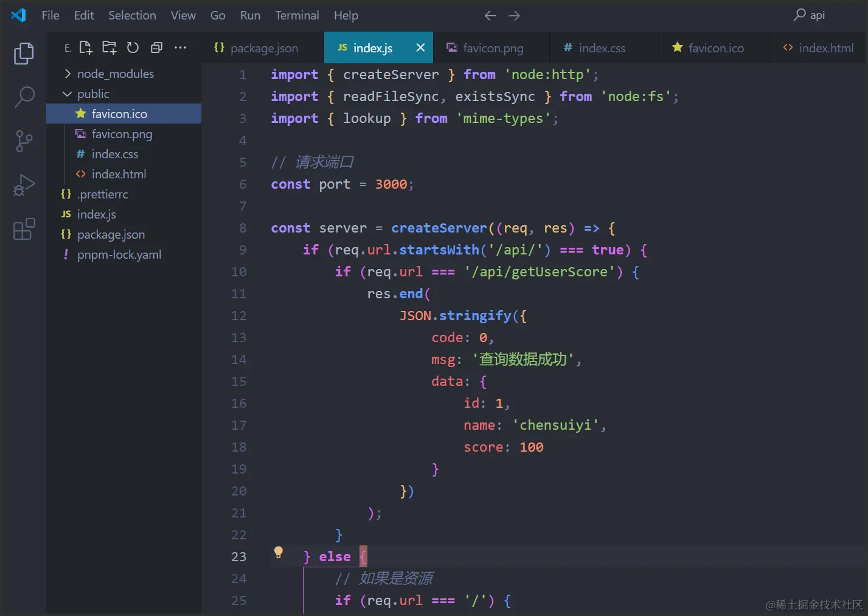The height and width of the screenshot is (616, 868).
Task: Open Source Control view
Action: point(24,141)
